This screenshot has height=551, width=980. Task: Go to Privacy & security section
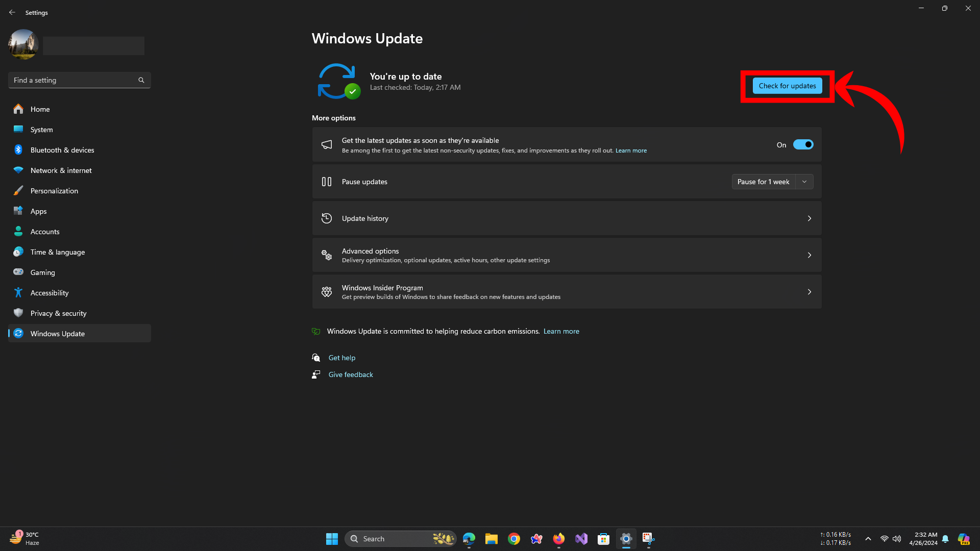(x=58, y=313)
